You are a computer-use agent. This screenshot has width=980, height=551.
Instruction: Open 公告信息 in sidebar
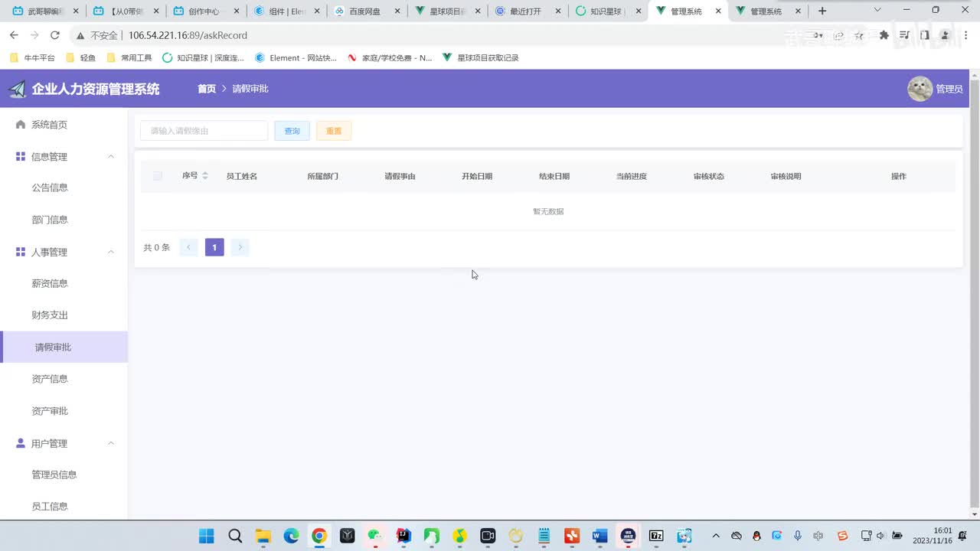pyautogui.click(x=64, y=187)
